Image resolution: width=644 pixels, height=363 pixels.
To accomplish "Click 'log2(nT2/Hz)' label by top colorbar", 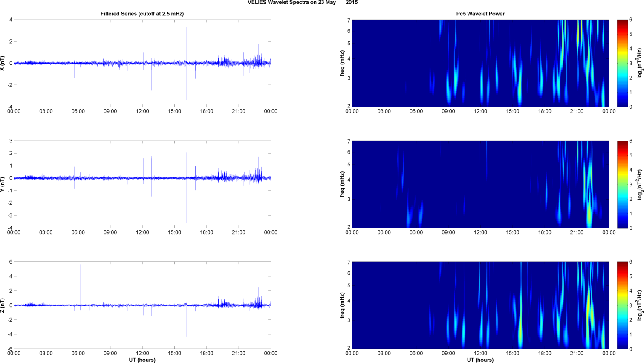I will (x=640, y=63).
